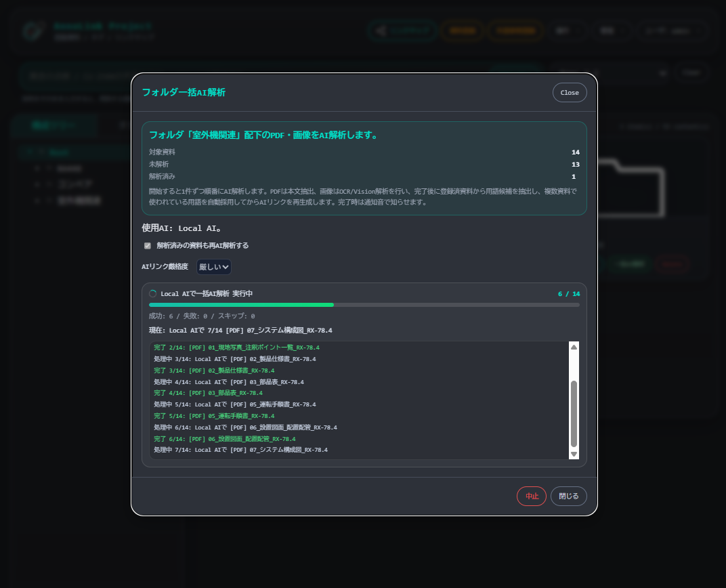Open the AIリンク厳格度 dropdown showing 厳しい
This screenshot has height=588, width=726.
[214, 267]
